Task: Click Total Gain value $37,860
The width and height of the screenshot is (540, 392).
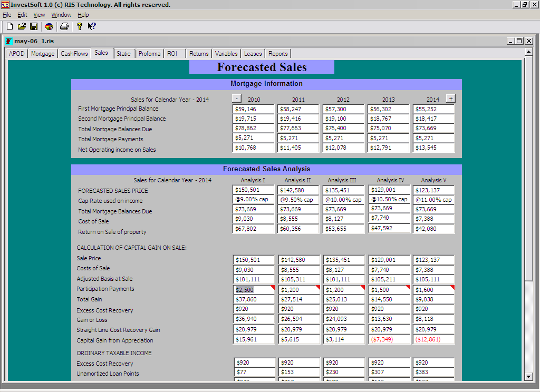Action: click(254, 299)
